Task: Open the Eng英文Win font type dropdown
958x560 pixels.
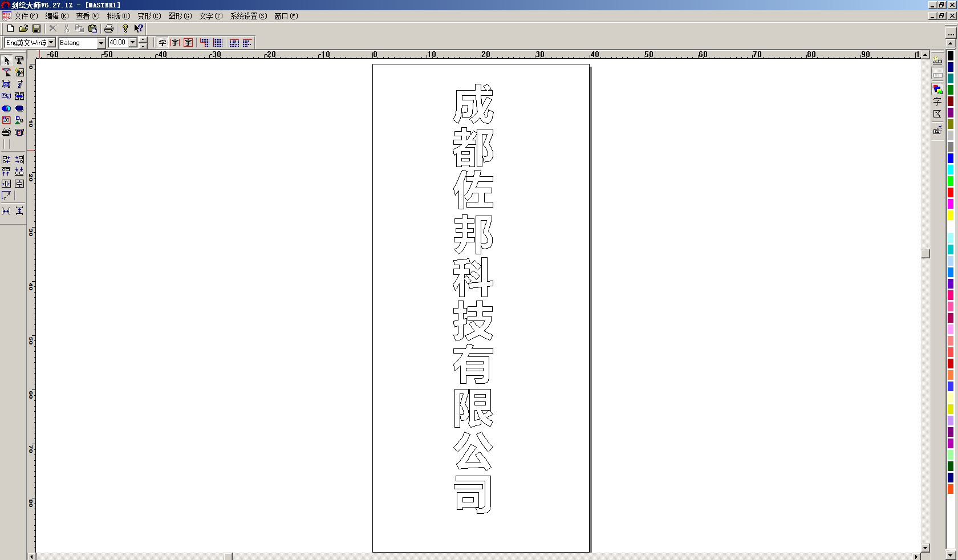Action: (x=51, y=43)
